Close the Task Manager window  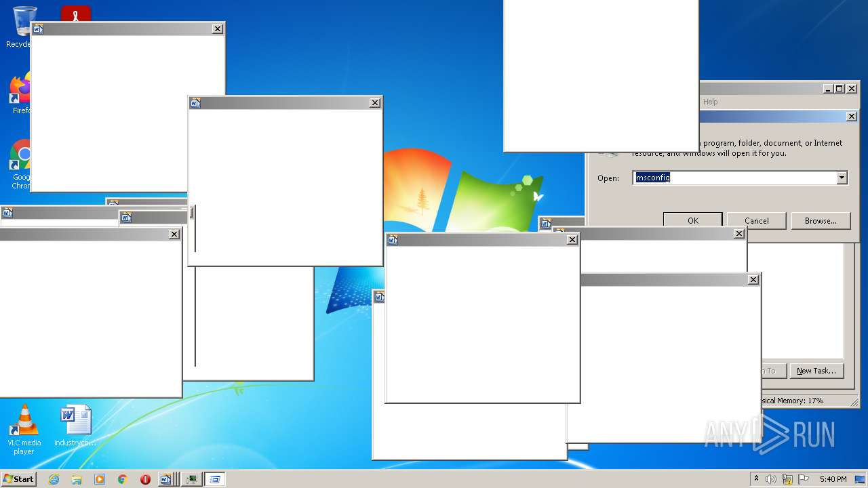852,89
